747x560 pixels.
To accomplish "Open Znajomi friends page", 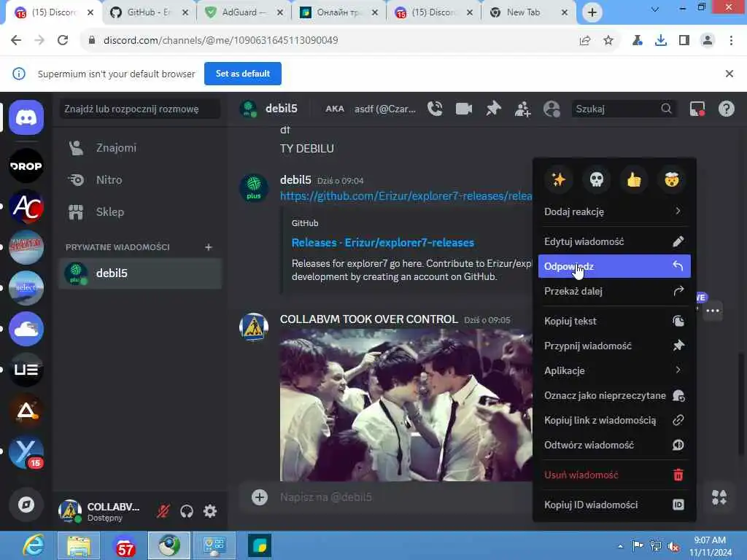I will pos(141,147).
